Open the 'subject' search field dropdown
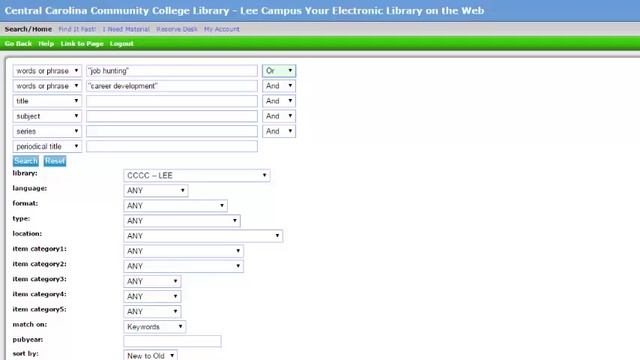The width and height of the screenshot is (640, 360). (x=47, y=116)
